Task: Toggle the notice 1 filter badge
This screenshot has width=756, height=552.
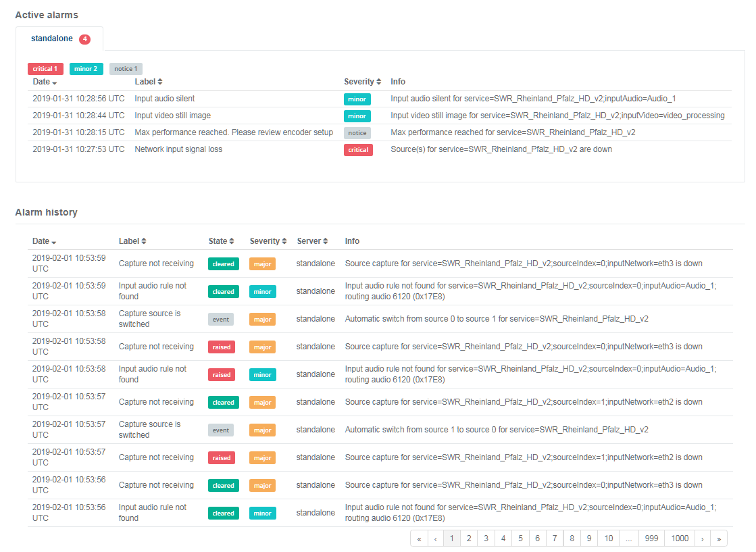Action: coord(126,69)
